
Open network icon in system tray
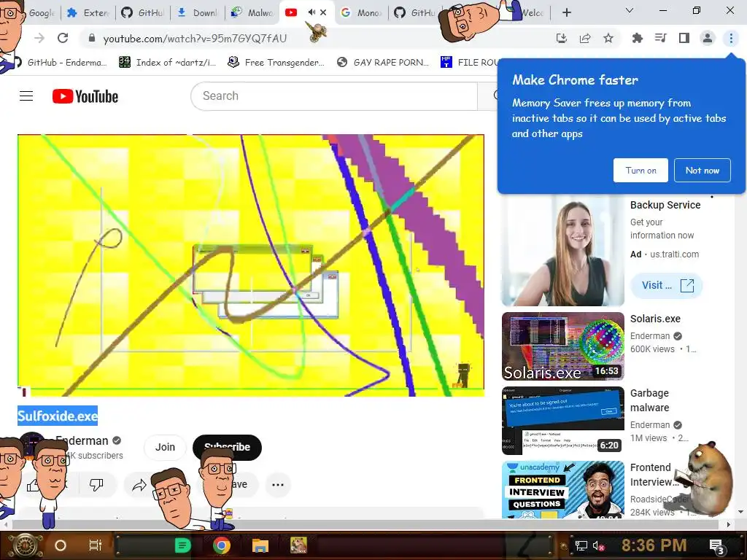(x=581, y=545)
